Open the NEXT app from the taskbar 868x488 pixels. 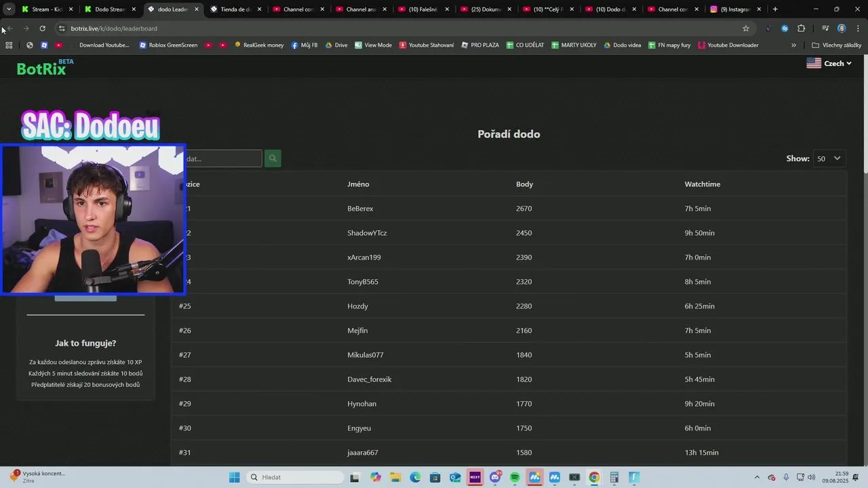475,477
